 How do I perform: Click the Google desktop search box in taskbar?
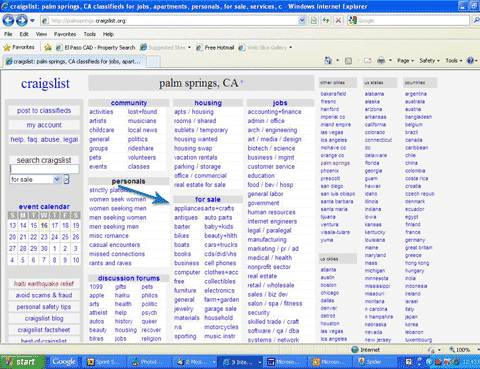[64, 362]
